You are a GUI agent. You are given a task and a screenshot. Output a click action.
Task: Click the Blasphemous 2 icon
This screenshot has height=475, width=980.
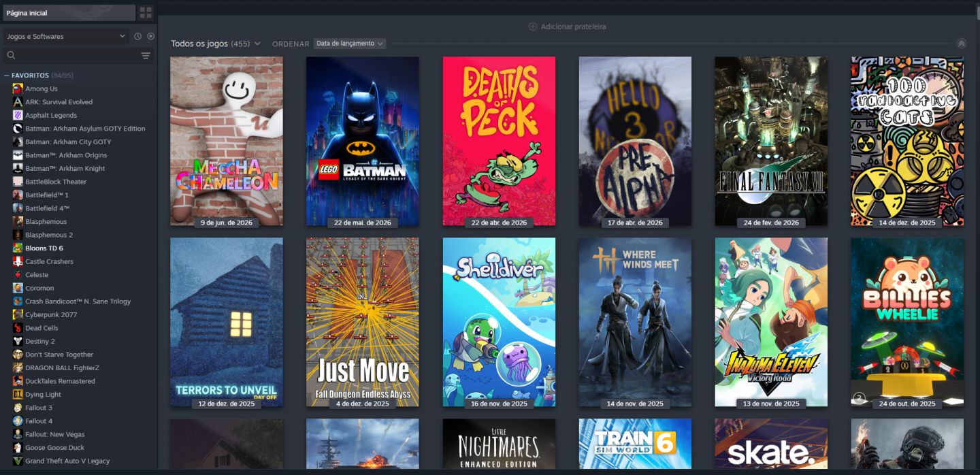18,235
